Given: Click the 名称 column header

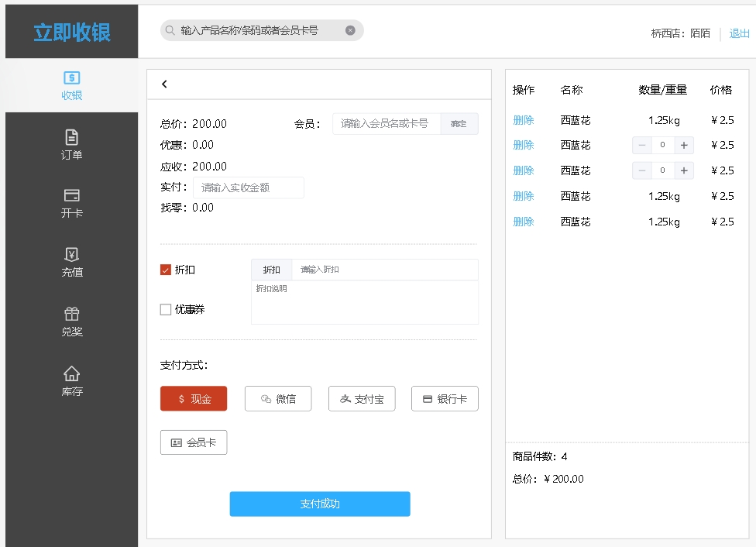Looking at the screenshot, I should (572, 90).
